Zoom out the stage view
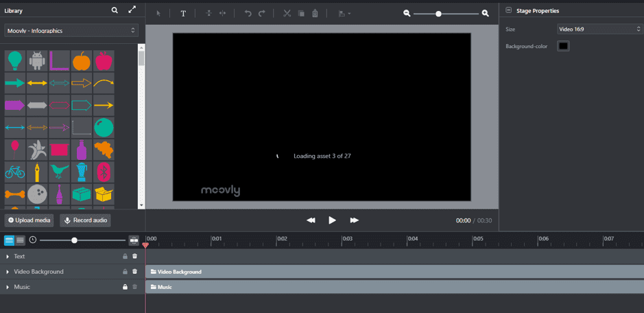This screenshot has height=313, width=644. pyautogui.click(x=407, y=14)
